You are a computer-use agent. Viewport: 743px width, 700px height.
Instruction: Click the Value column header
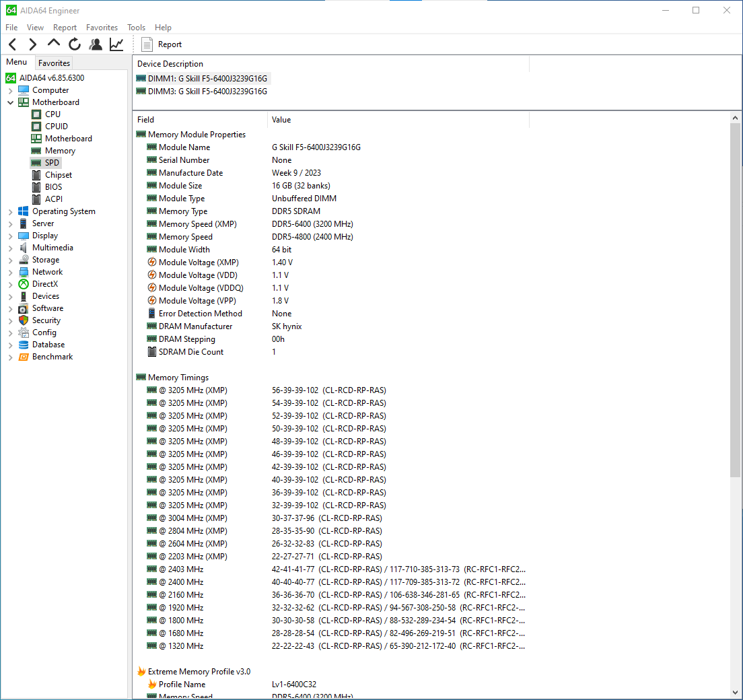398,120
